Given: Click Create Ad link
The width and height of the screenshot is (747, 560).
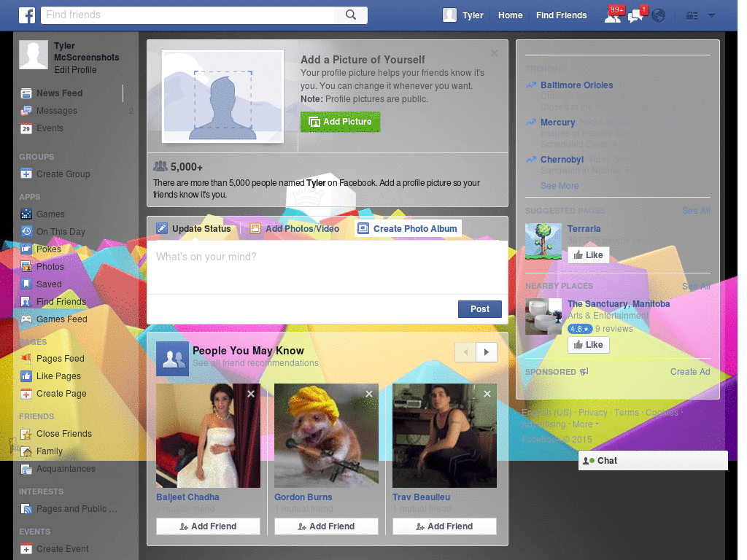Looking at the screenshot, I should [690, 372].
